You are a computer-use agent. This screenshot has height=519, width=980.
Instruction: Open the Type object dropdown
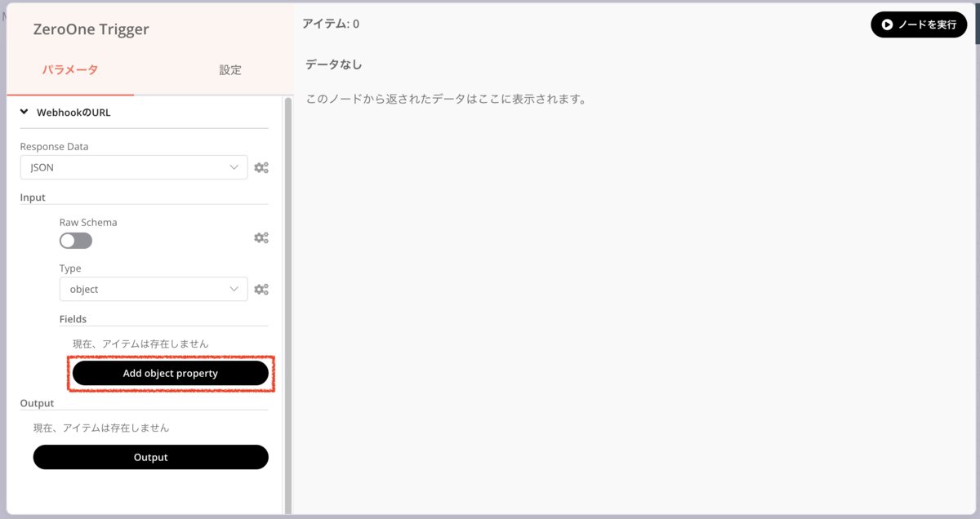(x=154, y=289)
